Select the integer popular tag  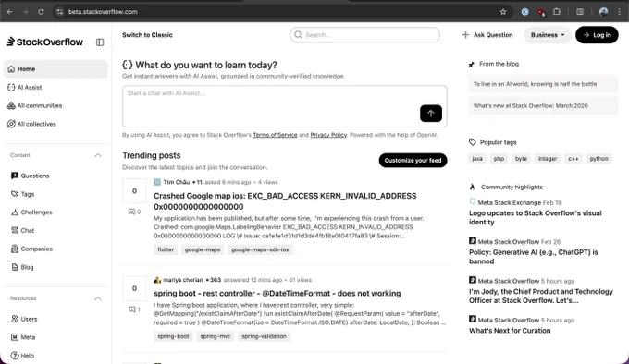point(548,159)
